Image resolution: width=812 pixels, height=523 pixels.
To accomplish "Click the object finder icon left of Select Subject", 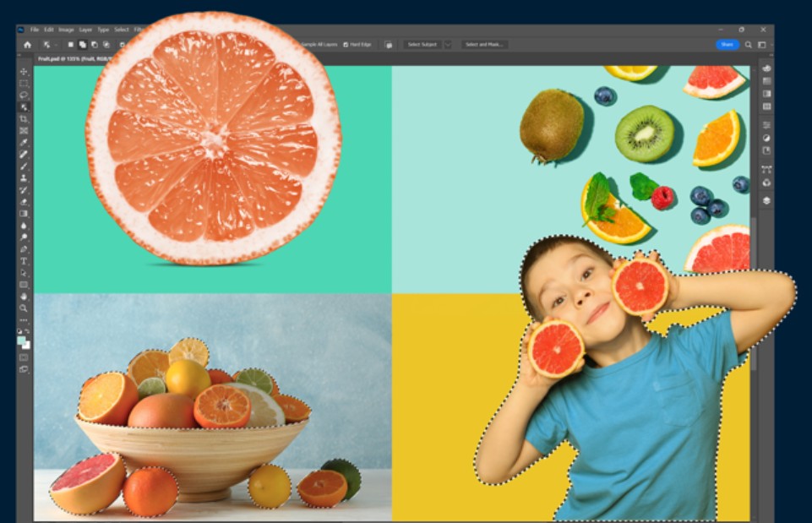I will (389, 45).
